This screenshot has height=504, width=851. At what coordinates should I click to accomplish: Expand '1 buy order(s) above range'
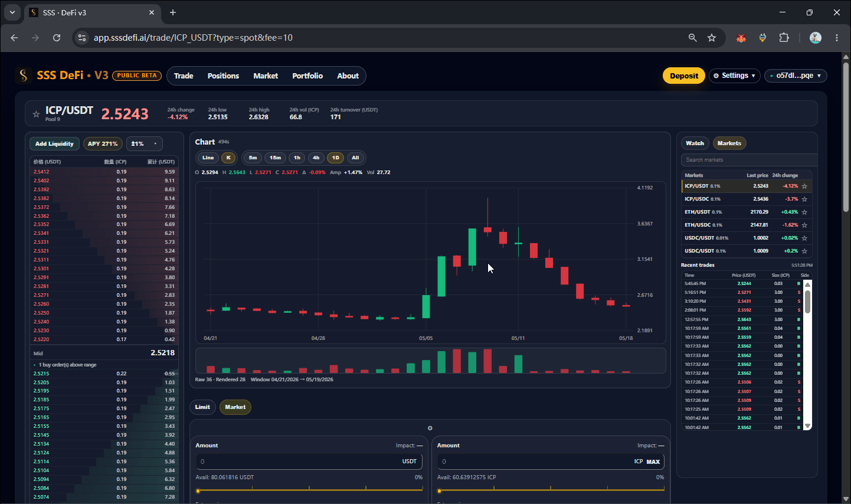[x=65, y=365]
